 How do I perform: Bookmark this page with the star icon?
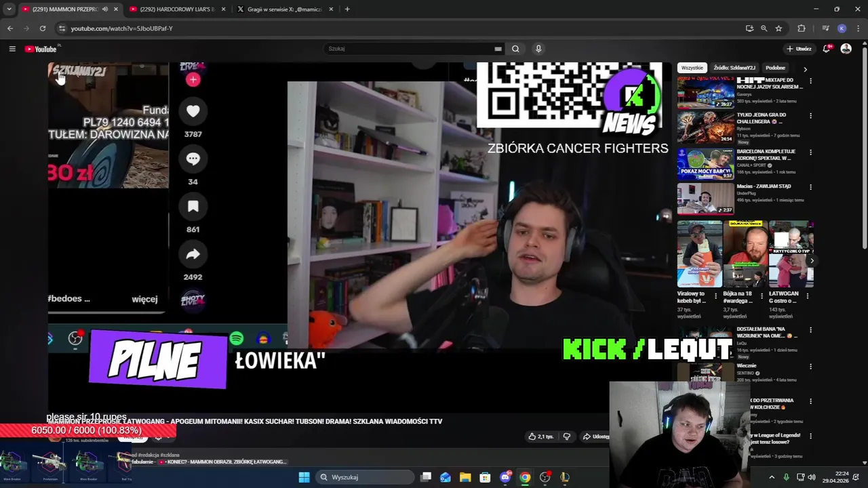click(778, 28)
